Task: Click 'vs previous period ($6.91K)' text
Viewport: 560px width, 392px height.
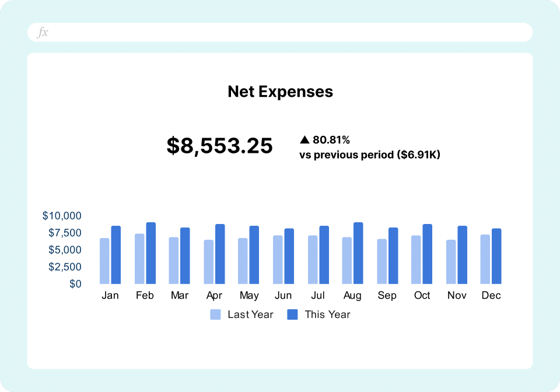Action: [370, 155]
